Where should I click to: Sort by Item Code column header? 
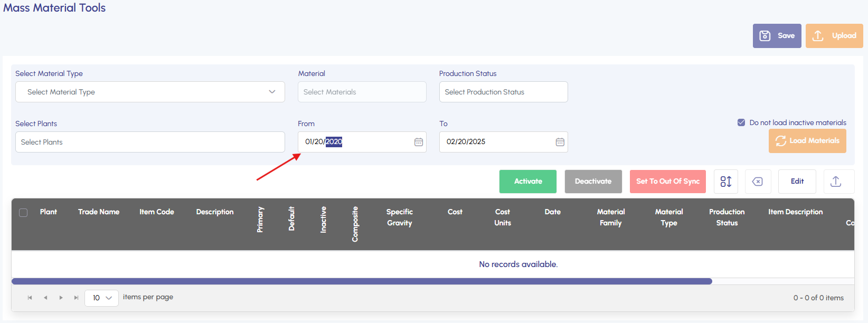point(157,212)
